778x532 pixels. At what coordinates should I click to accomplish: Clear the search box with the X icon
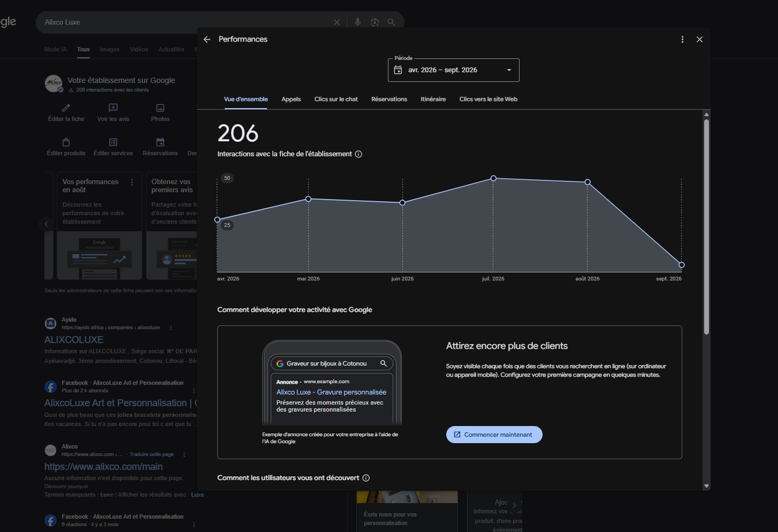(337, 22)
